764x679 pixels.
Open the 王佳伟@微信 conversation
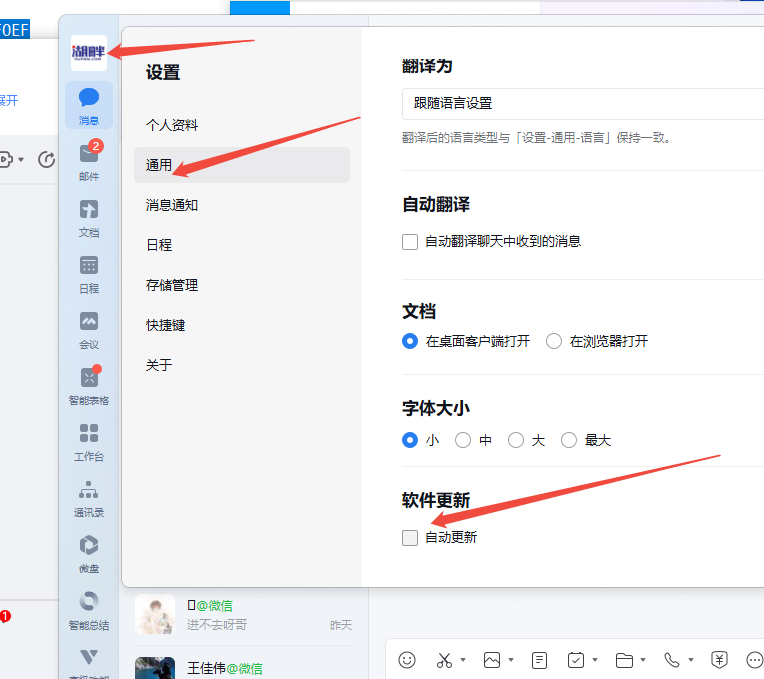pos(243,665)
